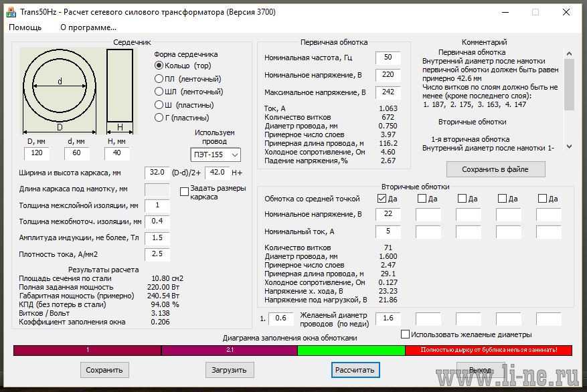Enable Задать размеры каркаса checkbox
Screen dimensions: 587x392
pyautogui.click(x=184, y=191)
